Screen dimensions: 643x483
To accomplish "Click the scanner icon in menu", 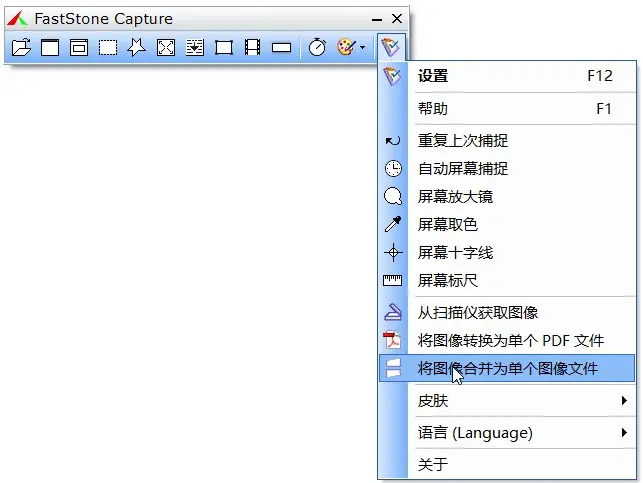I will tap(393, 312).
